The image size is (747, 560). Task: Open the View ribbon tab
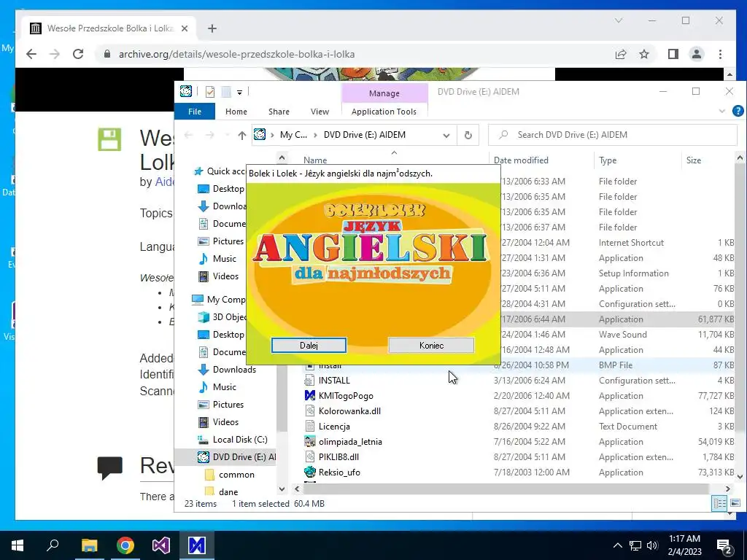[320, 112]
